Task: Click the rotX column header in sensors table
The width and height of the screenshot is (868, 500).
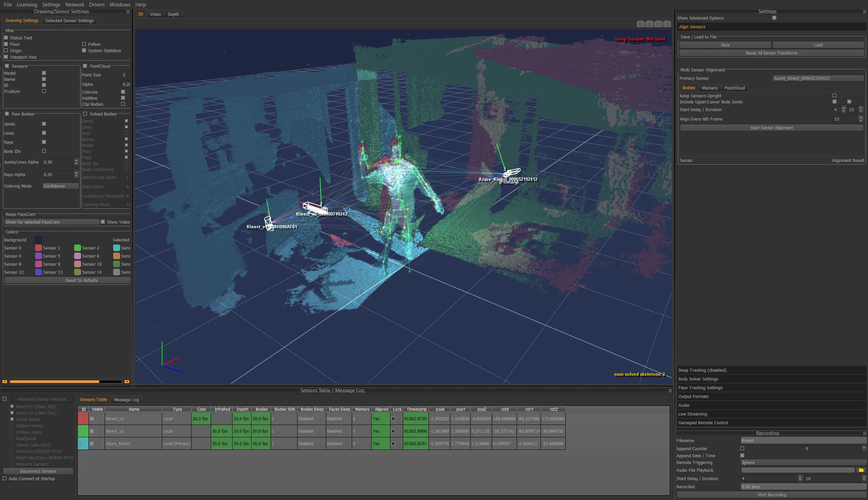Action: pos(505,409)
